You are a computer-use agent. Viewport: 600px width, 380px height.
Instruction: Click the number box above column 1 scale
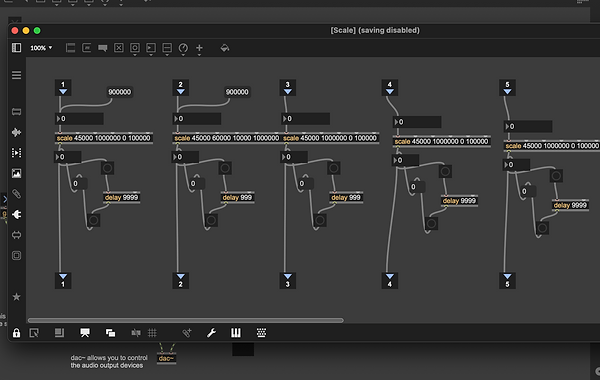[x=79, y=119]
